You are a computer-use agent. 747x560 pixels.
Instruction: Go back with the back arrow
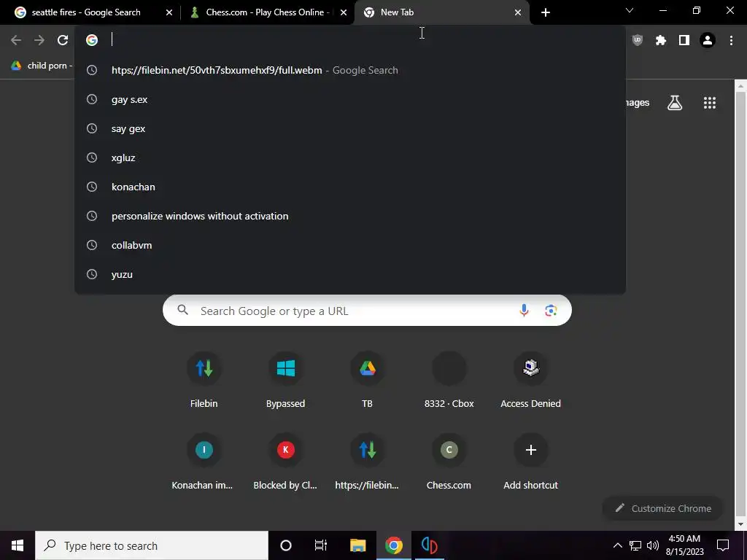pos(16,40)
